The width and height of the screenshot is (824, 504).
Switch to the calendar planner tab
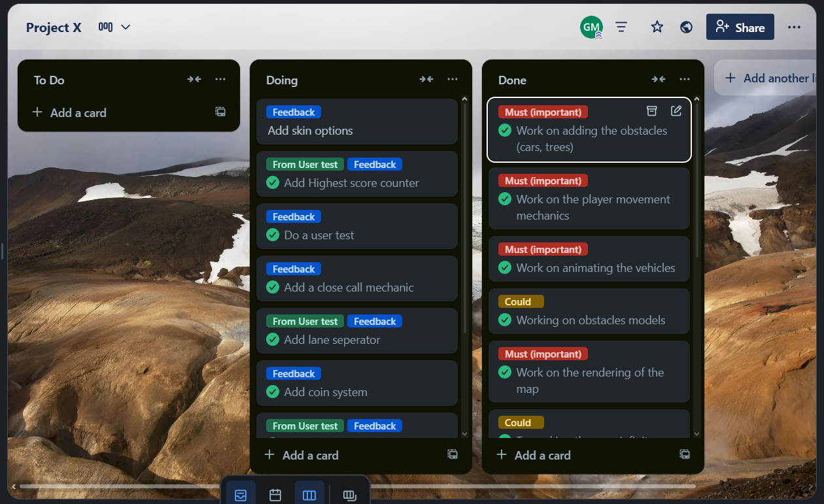pyautogui.click(x=275, y=495)
